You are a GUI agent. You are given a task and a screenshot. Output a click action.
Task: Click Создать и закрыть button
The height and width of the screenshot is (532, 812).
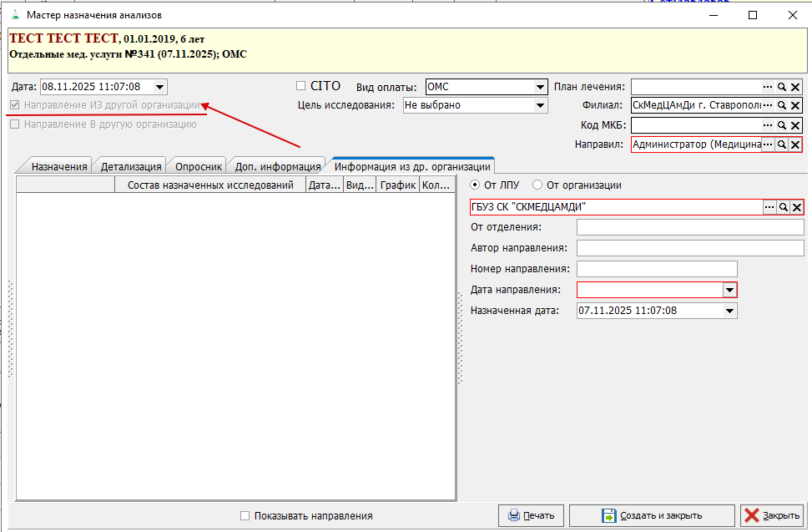[652, 515]
